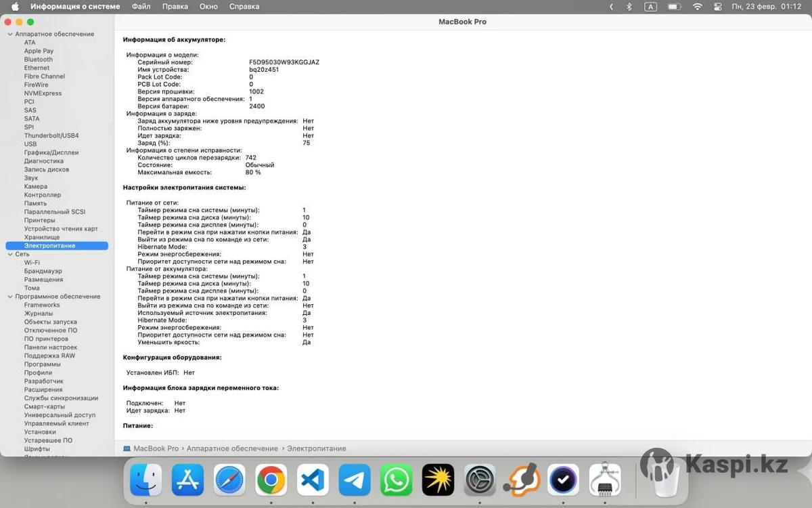Viewport: 812px width, 508px height.
Task: Launch App Store from the Dock
Action: [x=187, y=480]
